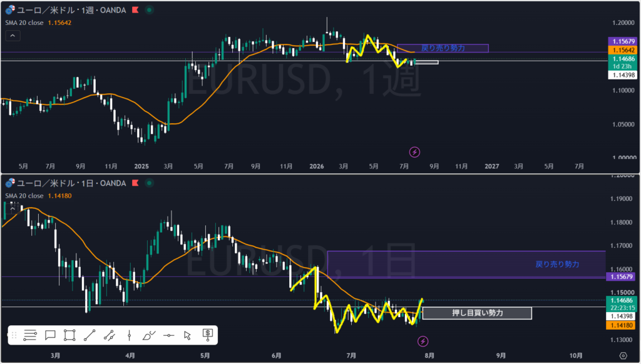
Task: Click the 2027 label on weekly time axis
Action: [x=491, y=166]
